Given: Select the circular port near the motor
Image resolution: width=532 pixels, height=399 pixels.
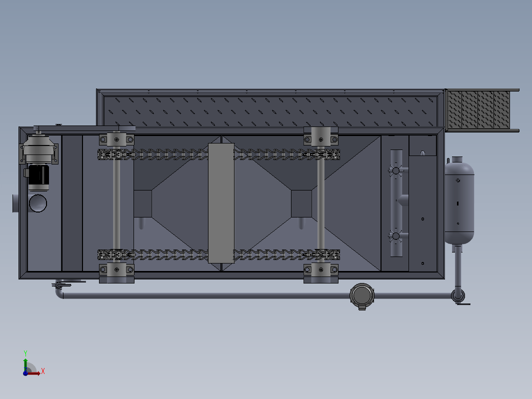Looking at the screenshot, I should pyautogui.click(x=38, y=203).
